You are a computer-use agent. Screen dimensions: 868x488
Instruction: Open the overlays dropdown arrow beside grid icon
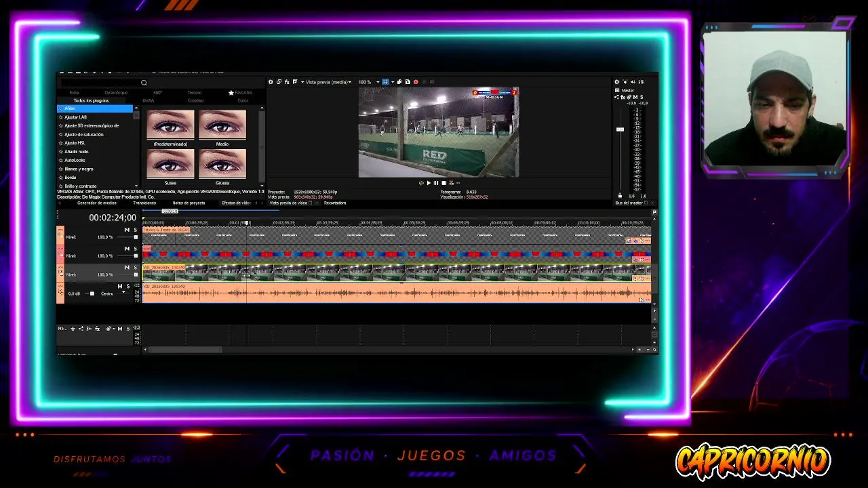pyautogui.click(x=391, y=82)
